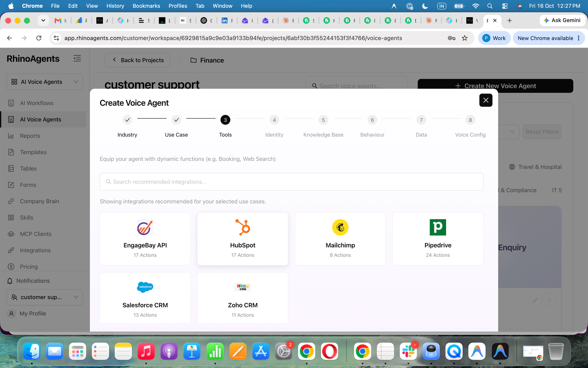This screenshot has height=368, width=588.
Task: Select the HubSpot integration card
Action: tap(243, 239)
